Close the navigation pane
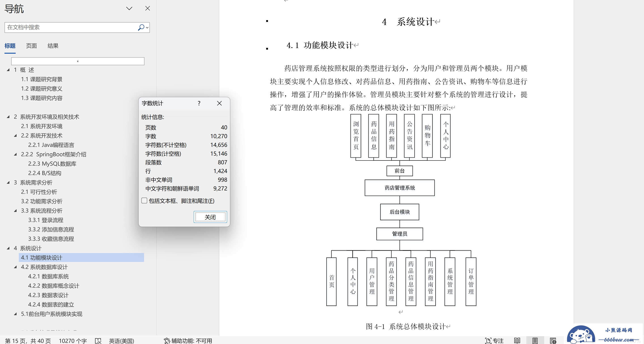The width and height of the screenshot is (644, 344). pyautogui.click(x=147, y=8)
